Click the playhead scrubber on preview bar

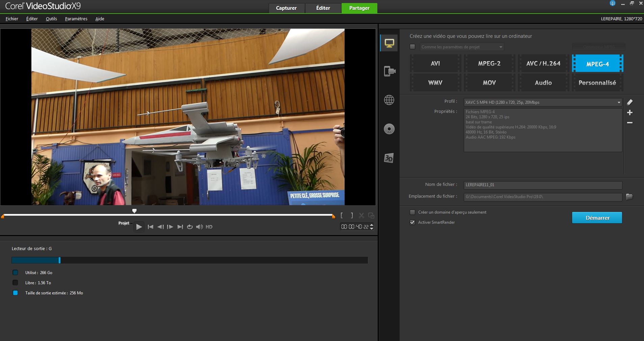[134, 211]
